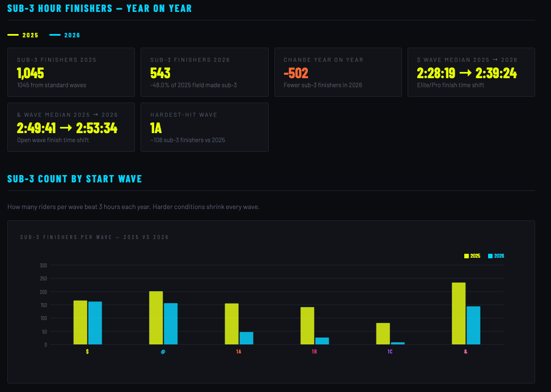Click the Sub-3 Hour Finishers heading
The image size is (551, 392).
pos(99,8)
